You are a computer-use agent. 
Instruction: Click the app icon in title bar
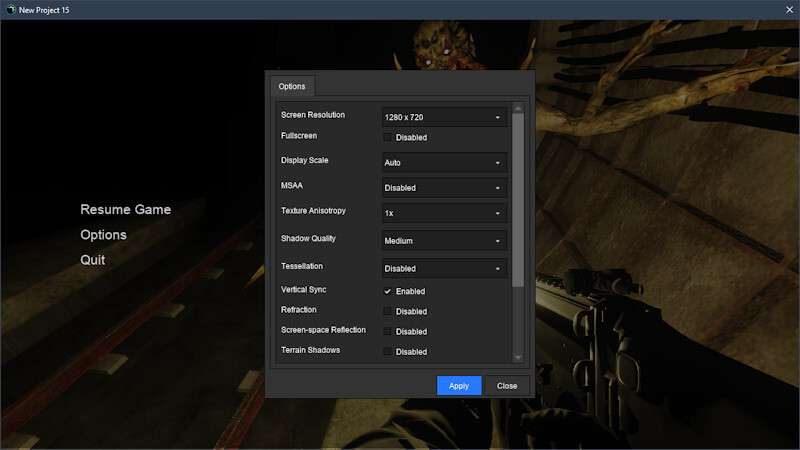pyautogui.click(x=10, y=9)
